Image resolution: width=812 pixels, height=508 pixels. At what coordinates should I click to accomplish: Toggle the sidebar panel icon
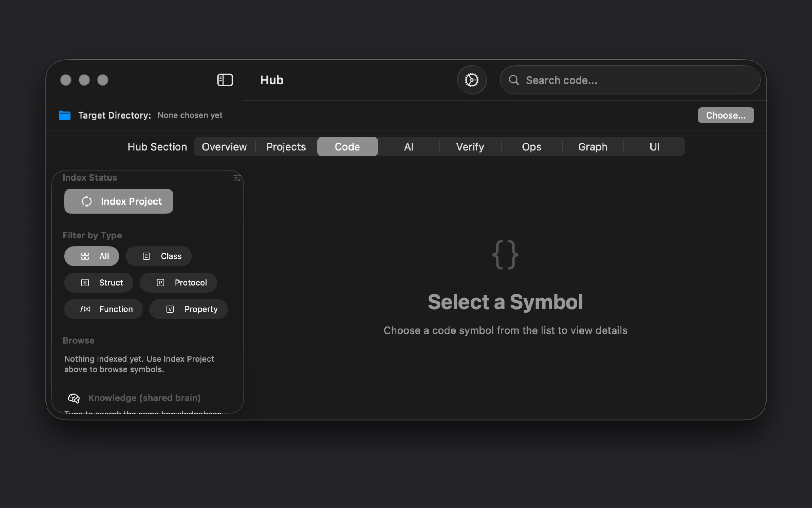[225, 80]
